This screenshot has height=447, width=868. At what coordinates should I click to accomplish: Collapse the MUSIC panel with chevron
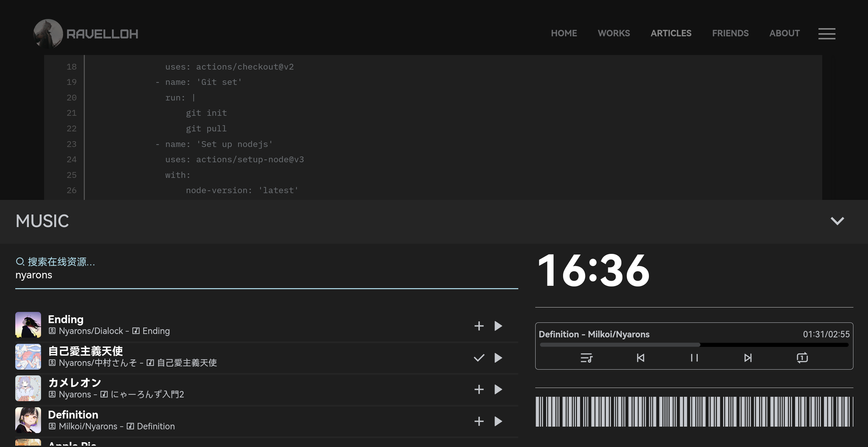coord(837,221)
